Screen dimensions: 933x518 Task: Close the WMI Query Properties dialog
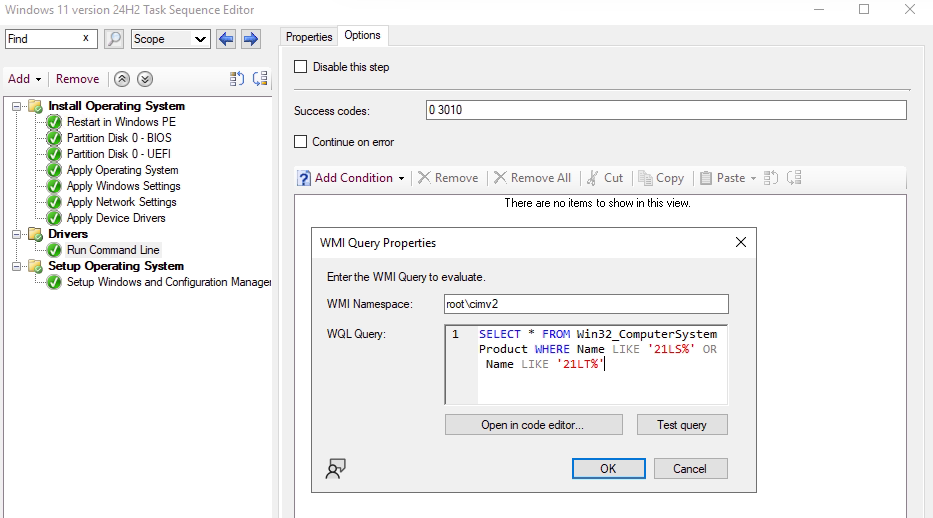pyautogui.click(x=741, y=242)
